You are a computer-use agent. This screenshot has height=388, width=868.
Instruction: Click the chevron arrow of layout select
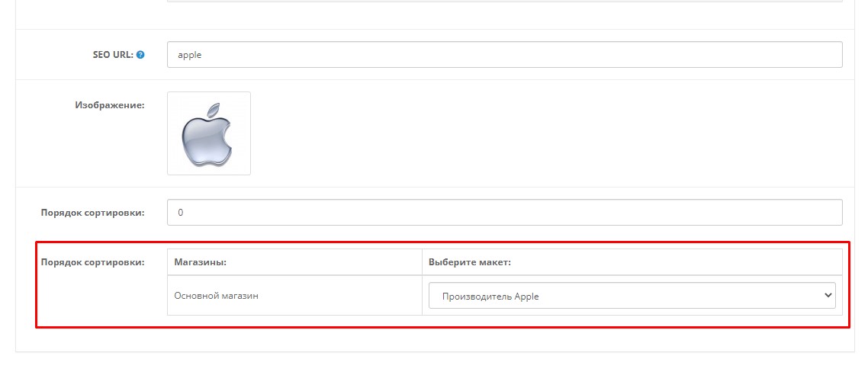click(828, 296)
